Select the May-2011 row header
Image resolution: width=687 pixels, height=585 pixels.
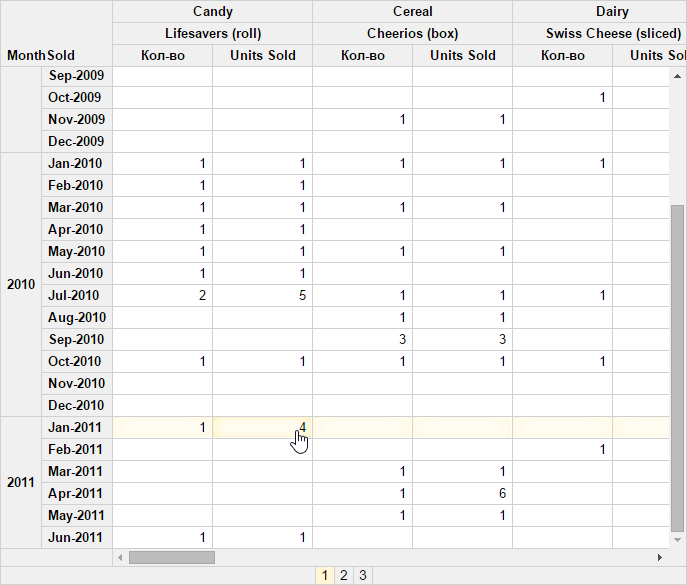tap(77, 515)
